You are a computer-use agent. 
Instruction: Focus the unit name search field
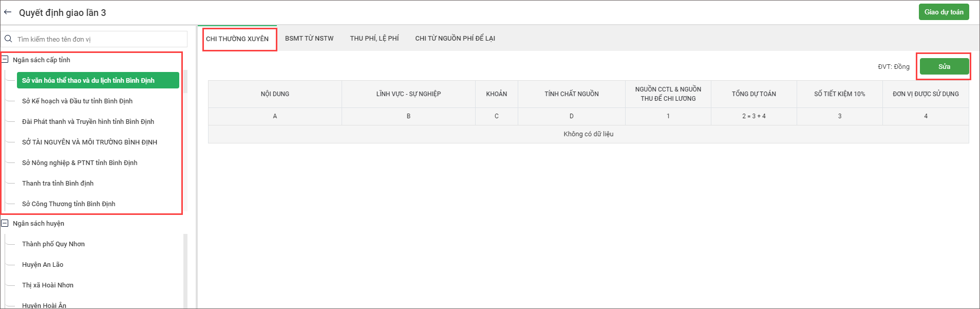100,39
